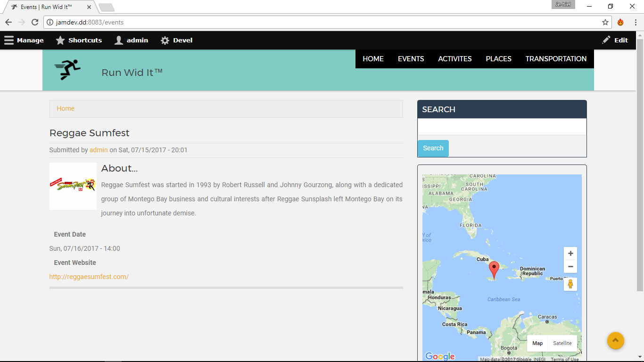
Task: Open the Shortcuts toolbar item
Action: pyautogui.click(x=79, y=41)
